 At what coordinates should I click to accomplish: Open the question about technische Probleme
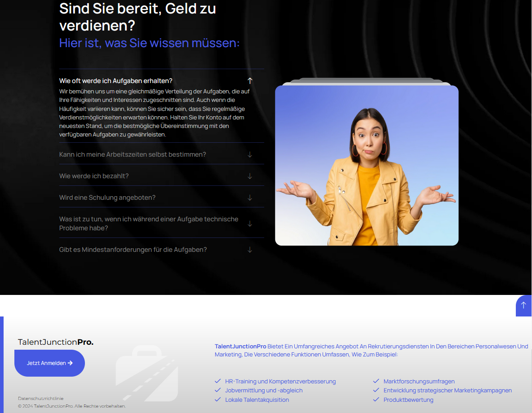tap(149, 224)
